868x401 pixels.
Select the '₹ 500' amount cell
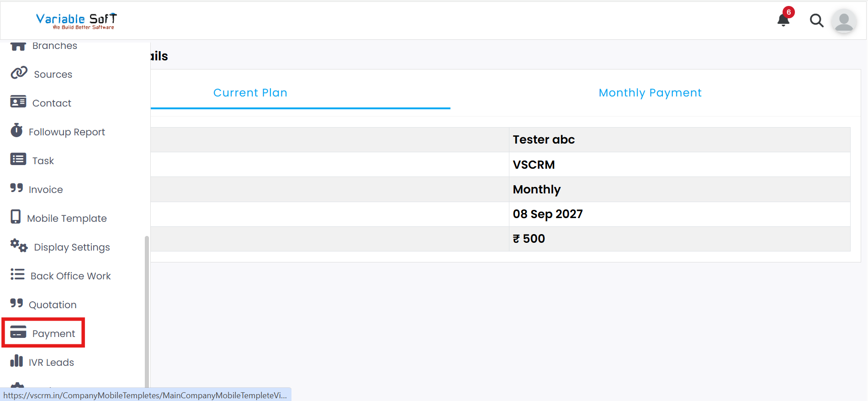point(680,239)
